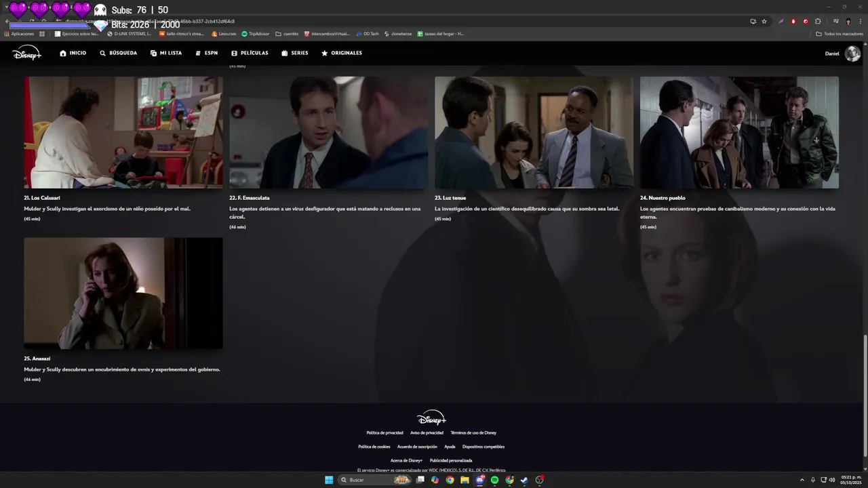868x488 pixels.
Task: Click the title '25. Anasazi'
Action: click(x=37, y=359)
